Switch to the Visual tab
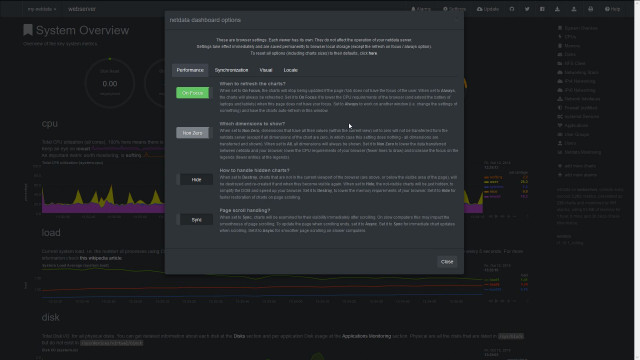Viewport: 640px width, 360px height. 266,70
